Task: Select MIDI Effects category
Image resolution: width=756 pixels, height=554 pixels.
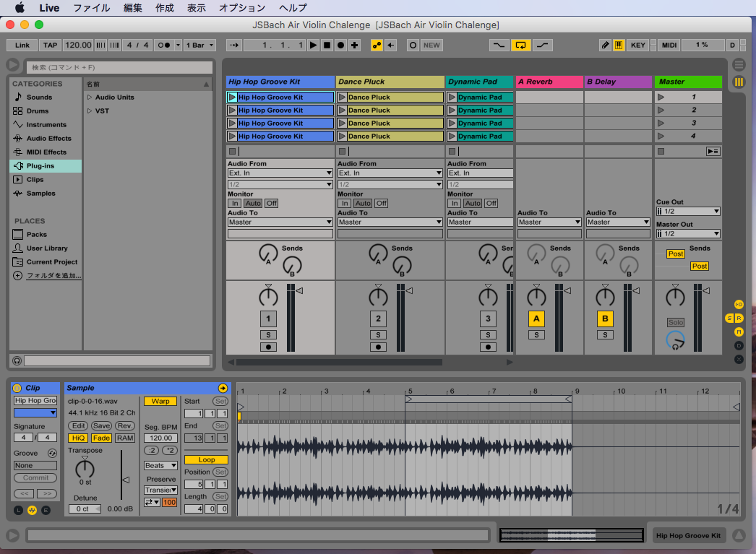Action: tap(46, 152)
